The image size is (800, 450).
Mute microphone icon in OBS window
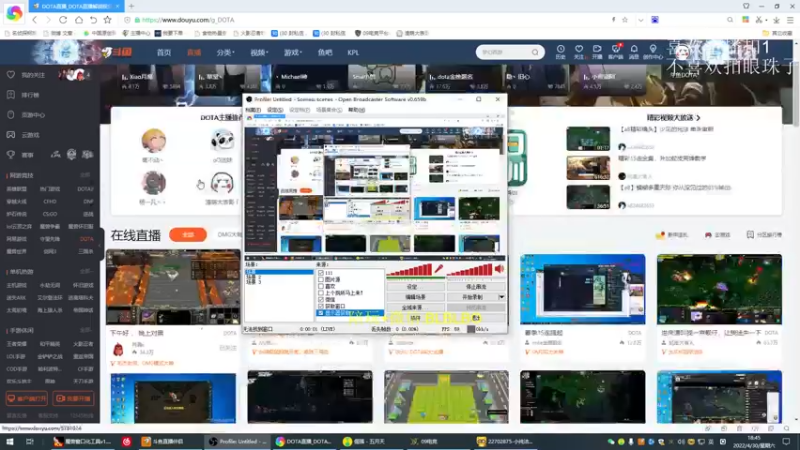(439, 269)
